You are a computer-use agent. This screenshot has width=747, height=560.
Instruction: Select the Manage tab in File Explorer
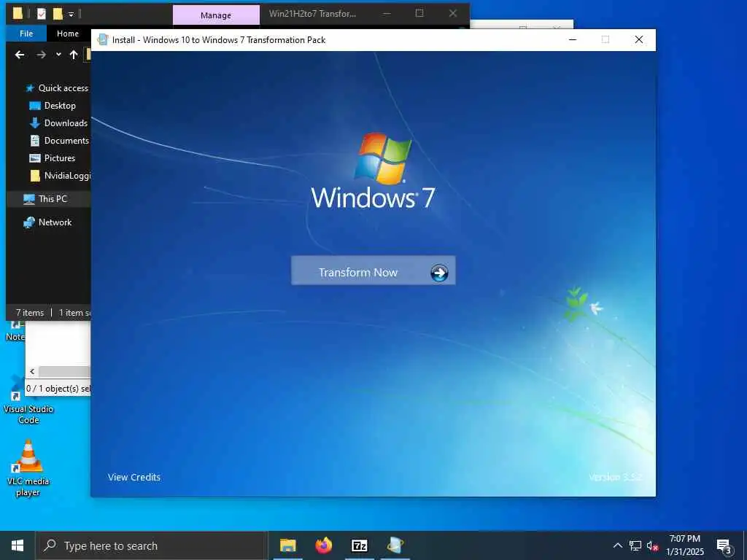coord(216,15)
